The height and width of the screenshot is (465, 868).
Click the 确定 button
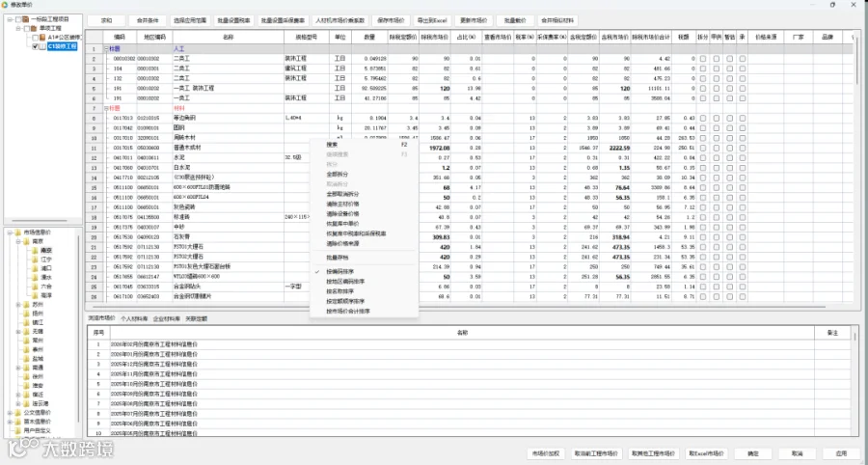click(x=753, y=452)
